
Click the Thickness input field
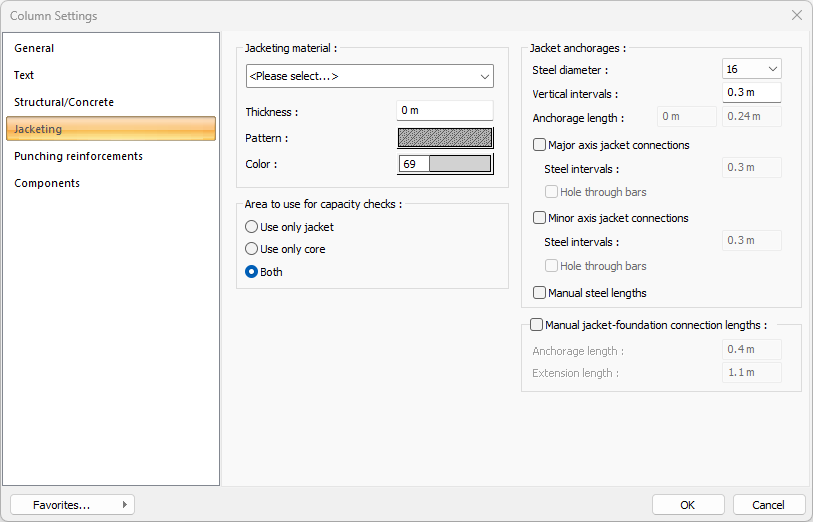(x=444, y=111)
